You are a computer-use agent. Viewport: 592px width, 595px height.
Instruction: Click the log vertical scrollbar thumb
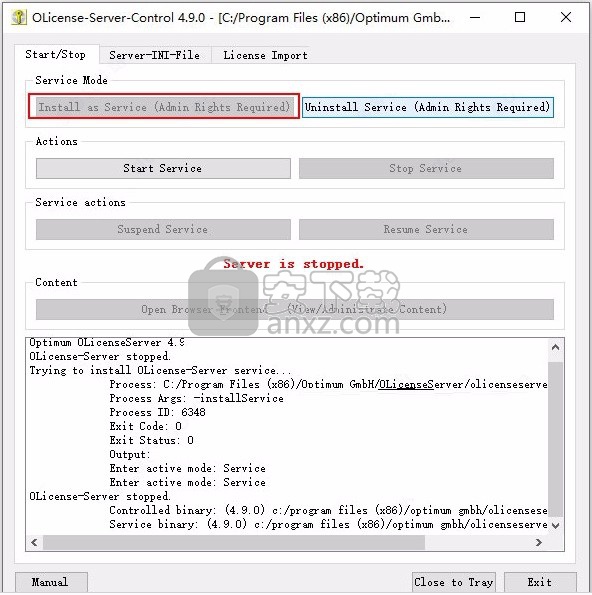pos(556,439)
